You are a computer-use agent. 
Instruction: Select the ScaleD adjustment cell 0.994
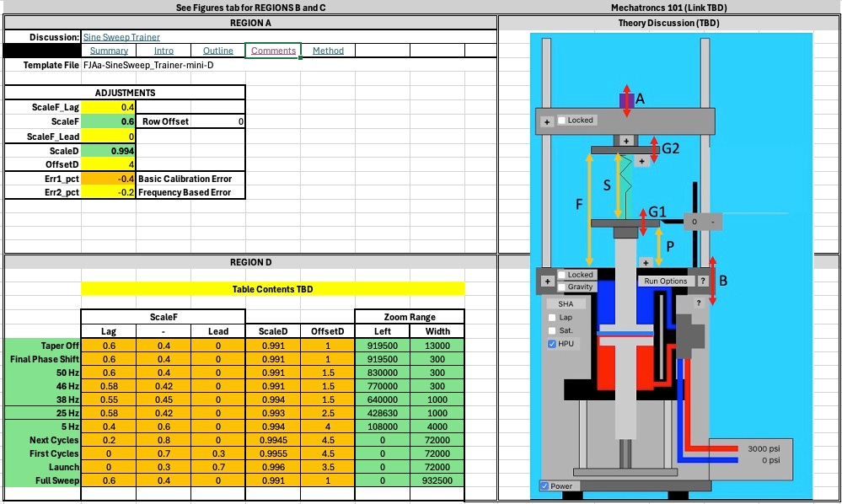(x=109, y=151)
